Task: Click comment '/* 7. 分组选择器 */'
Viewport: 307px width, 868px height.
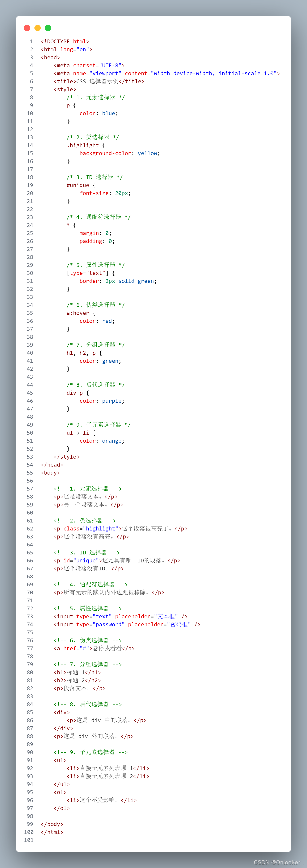Action: click(x=96, y=345)
